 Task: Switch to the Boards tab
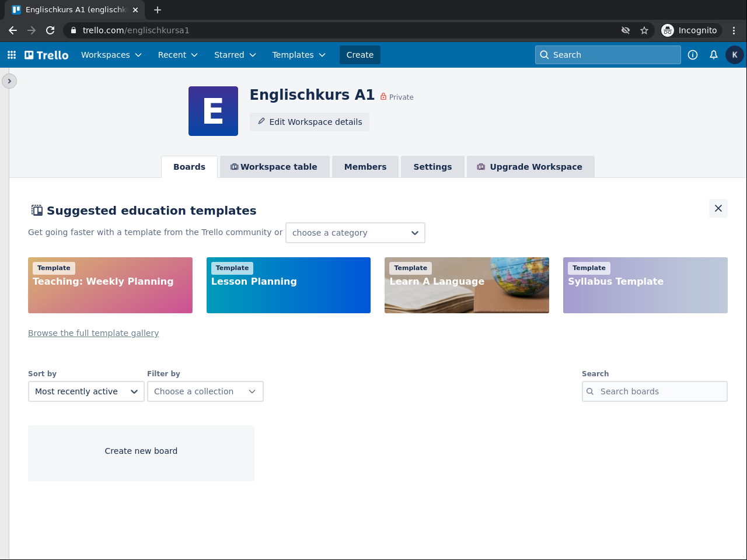[189, 167]
